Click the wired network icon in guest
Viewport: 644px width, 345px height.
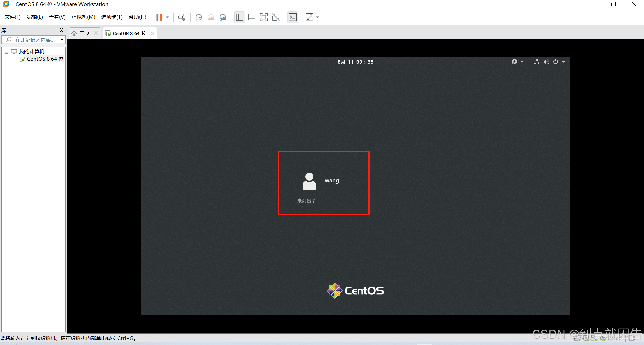pos(537,62)
